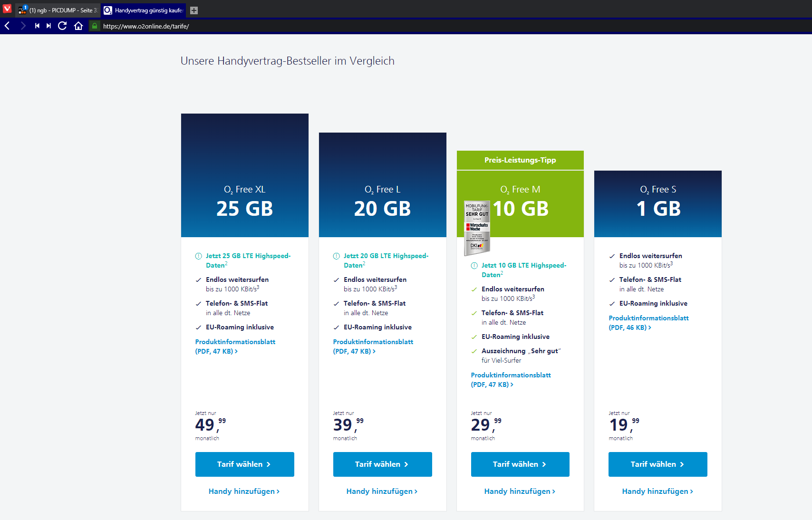Click 'Telefon- & SMS-Flat' in Free L card
Image resolution: width=812 pixels, height=520 pixels.
[375, 303]
